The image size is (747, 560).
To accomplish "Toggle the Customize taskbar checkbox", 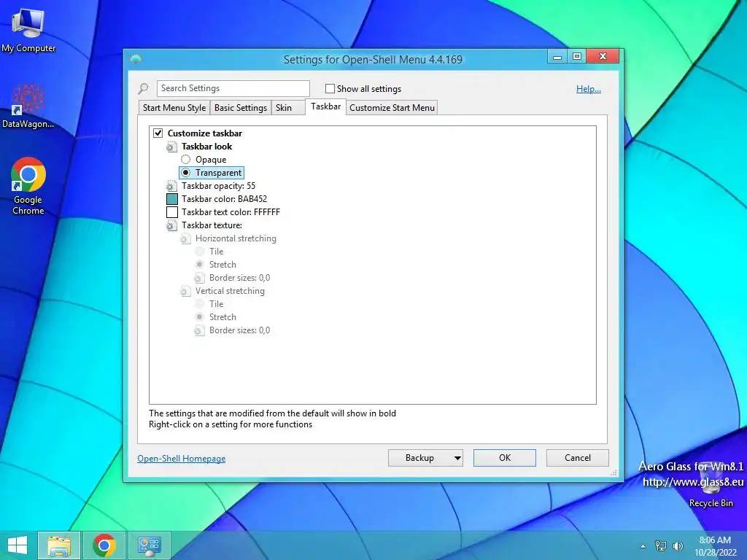I will [158, 133].
